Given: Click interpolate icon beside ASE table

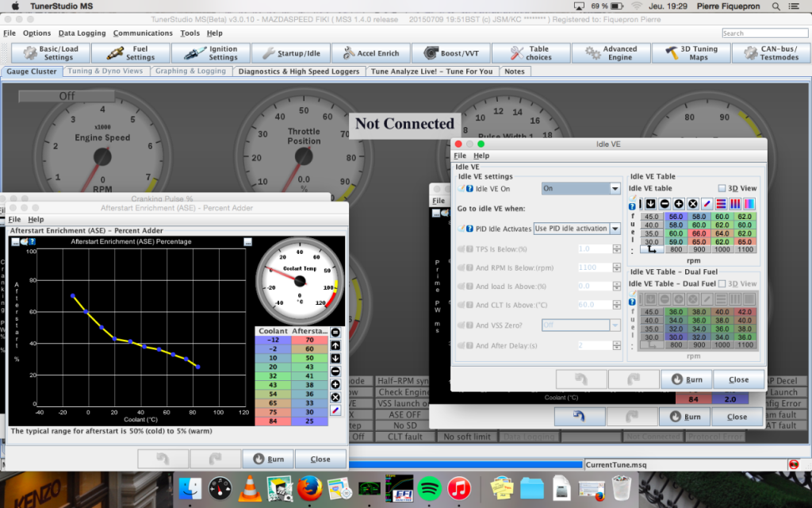Looking at the screenshot, I should point(335,410).
